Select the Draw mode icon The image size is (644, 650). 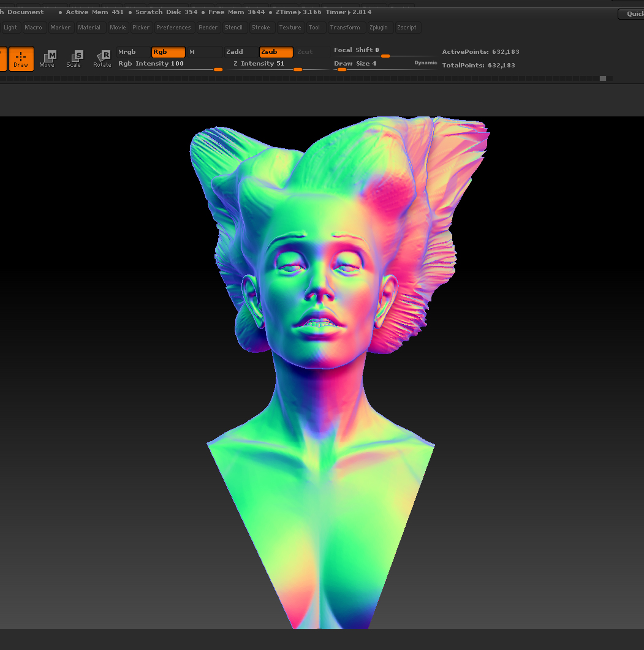click(x=21, y=58)
